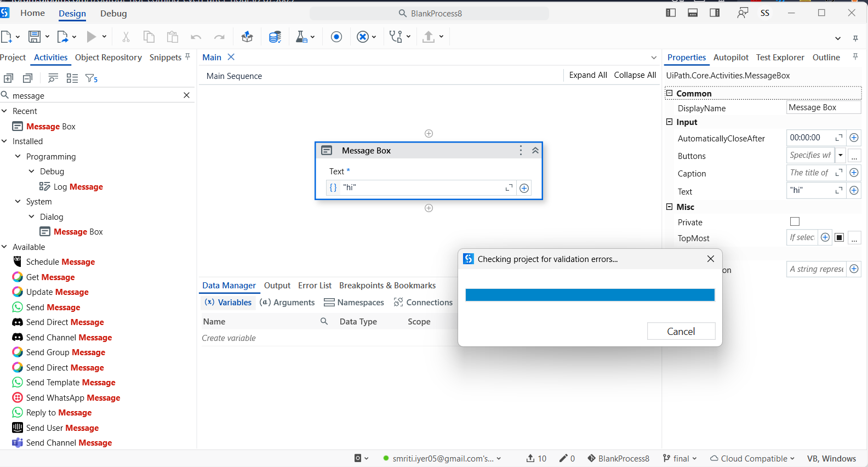Open the Manage Entities database icon
The width and height of the screenshot is (868, 467).
[x=275, y=37]
